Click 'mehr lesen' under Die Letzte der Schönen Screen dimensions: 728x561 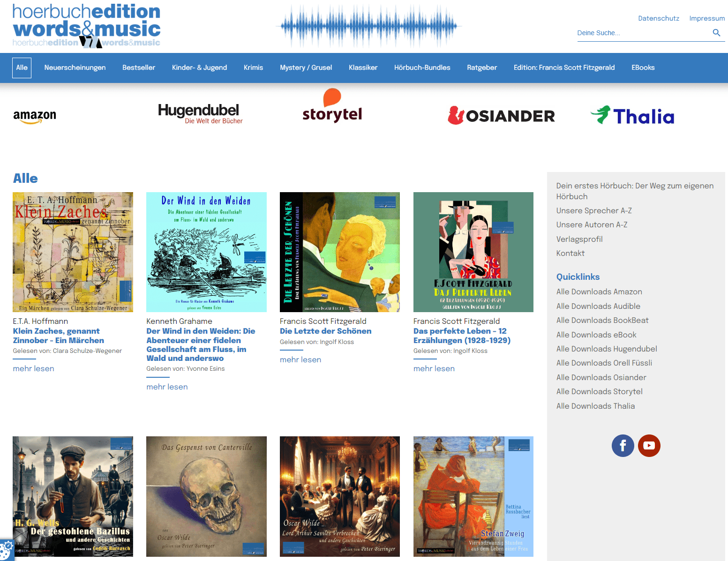coord(300,359)
